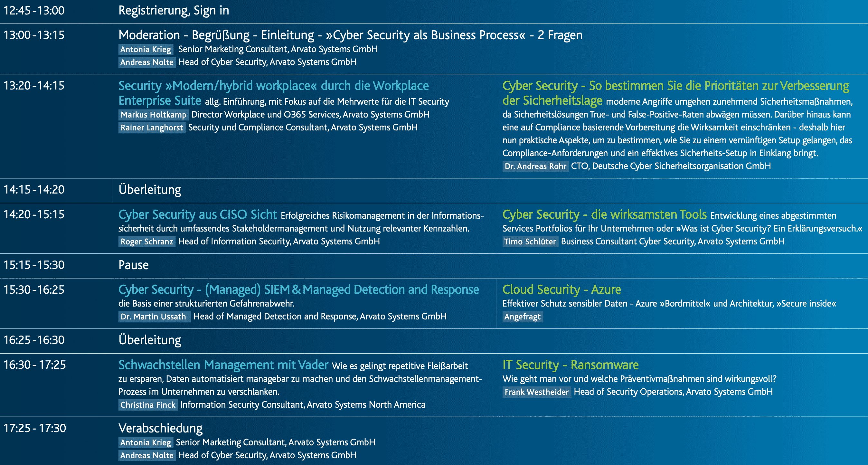Select the Timo Schlüter speaker tag
Screen dimensions: 868x465
530,242
